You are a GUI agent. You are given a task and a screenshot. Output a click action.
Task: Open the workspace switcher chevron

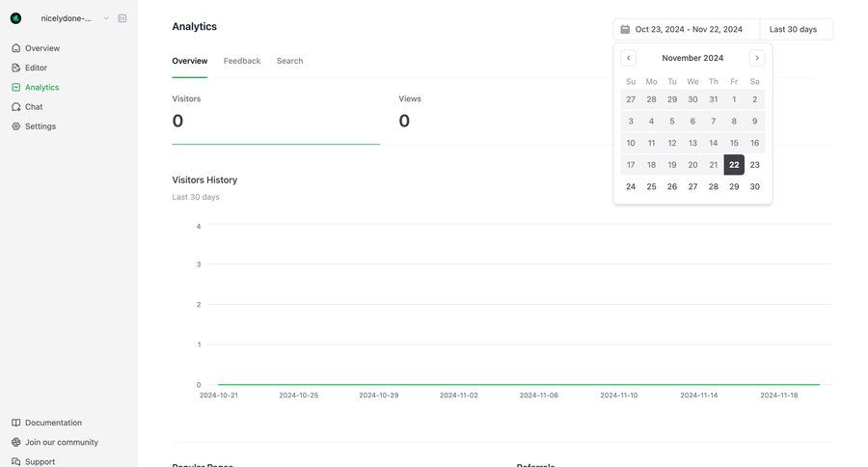pos(106,18)
